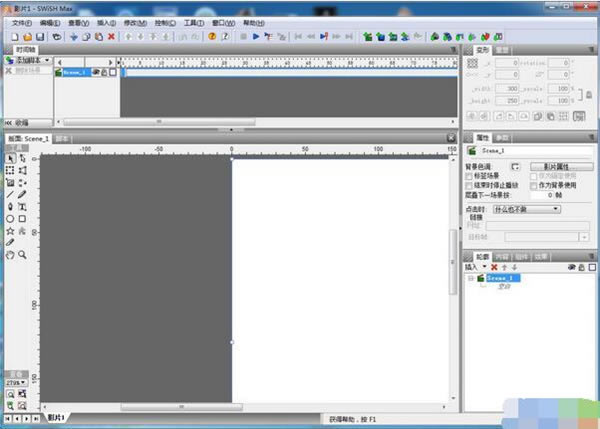Switch to the Script tab beside Layout
Viewport: 600px width, 429px height.
click(x=62, y=139)
